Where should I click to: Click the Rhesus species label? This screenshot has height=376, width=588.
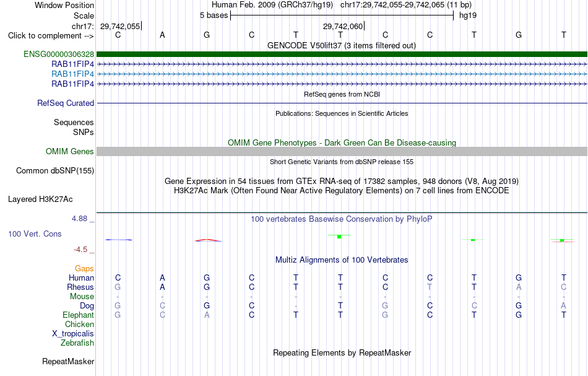(x=80, y=287)
